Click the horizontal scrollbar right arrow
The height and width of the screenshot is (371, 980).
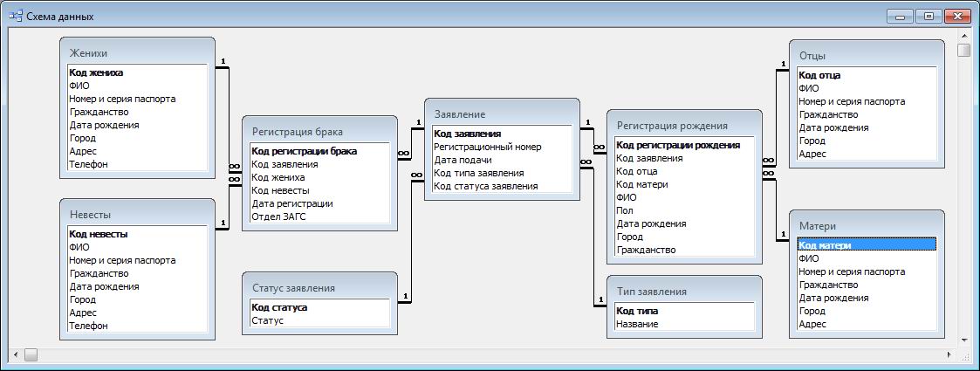tap(951, 354)
